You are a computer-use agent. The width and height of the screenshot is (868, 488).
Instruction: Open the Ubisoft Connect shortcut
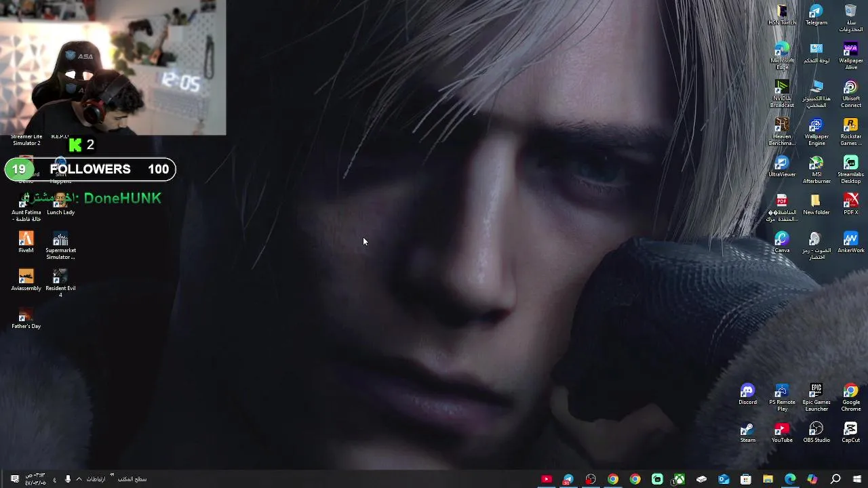850,94
